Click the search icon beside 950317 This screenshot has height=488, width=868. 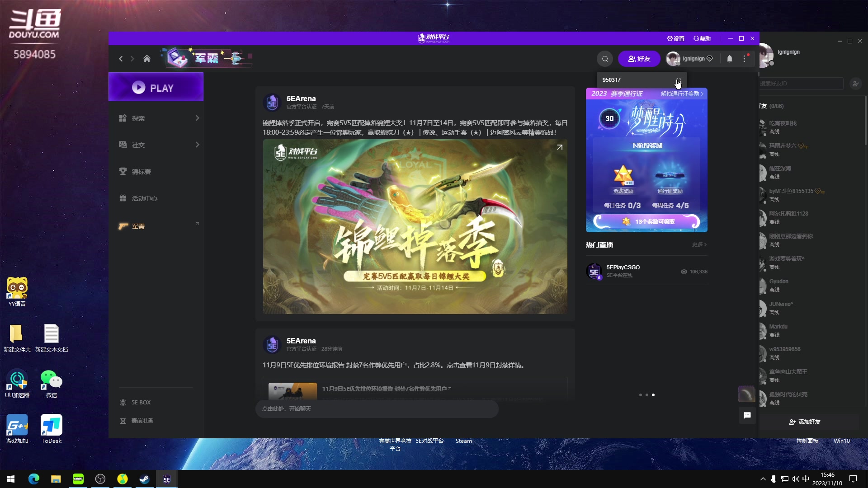678,80
